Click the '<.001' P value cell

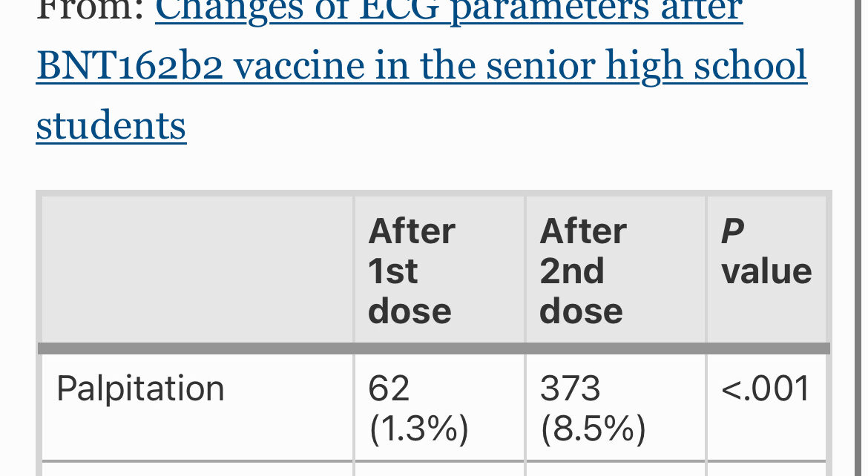[766, 389]
